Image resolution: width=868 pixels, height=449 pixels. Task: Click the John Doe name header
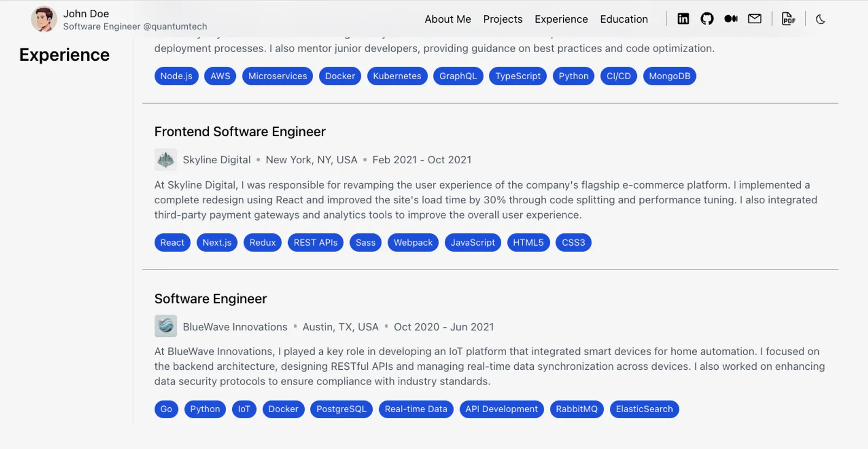(x=86, y=14)
